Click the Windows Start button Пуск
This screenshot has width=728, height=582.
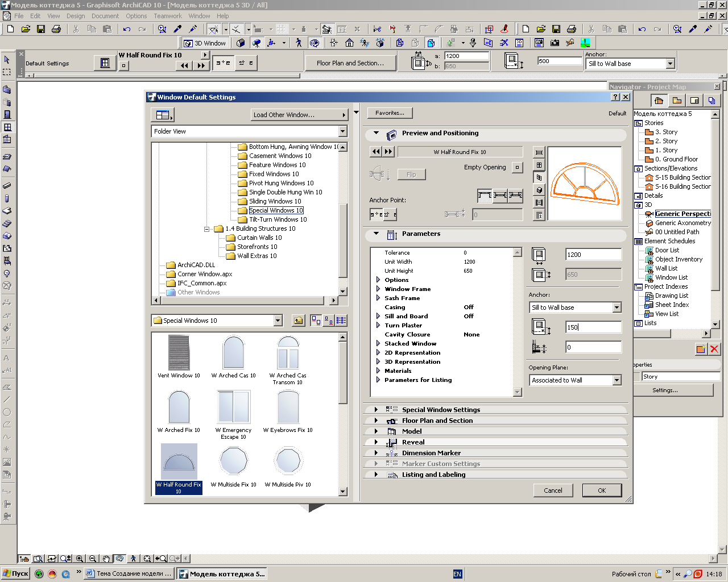click(x=15, y=573)
